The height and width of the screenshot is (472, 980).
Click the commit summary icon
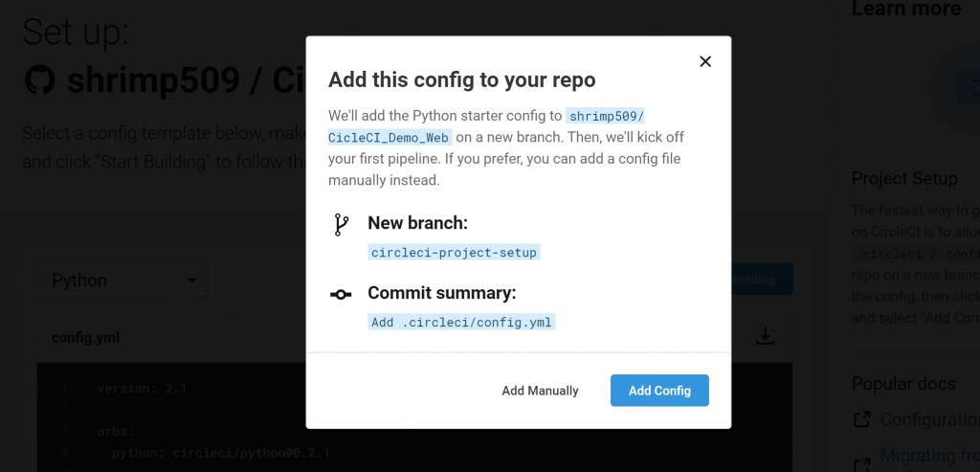pyautogui.click(x=341, y=294)
